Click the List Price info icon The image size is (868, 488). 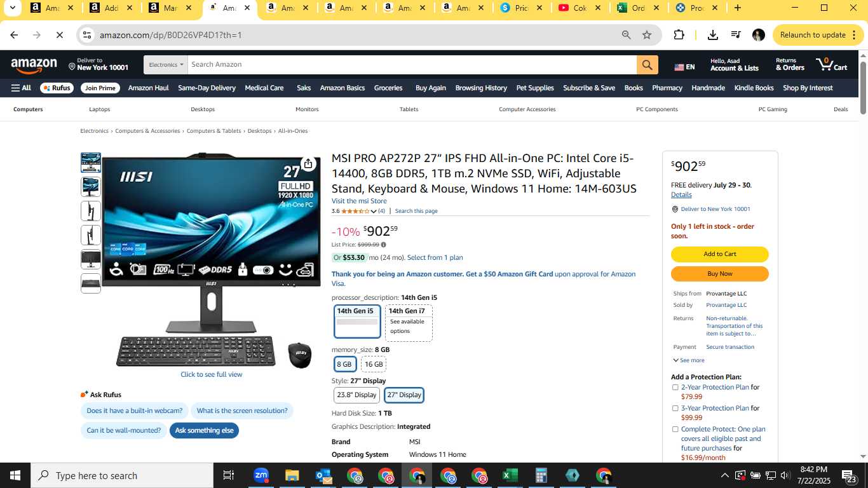[x=383, y=245]
